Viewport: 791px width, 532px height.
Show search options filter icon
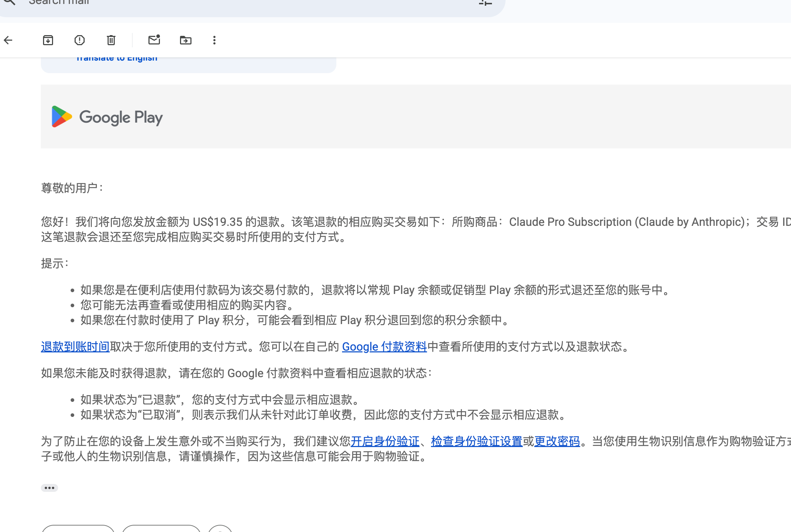tap(486, 3)
